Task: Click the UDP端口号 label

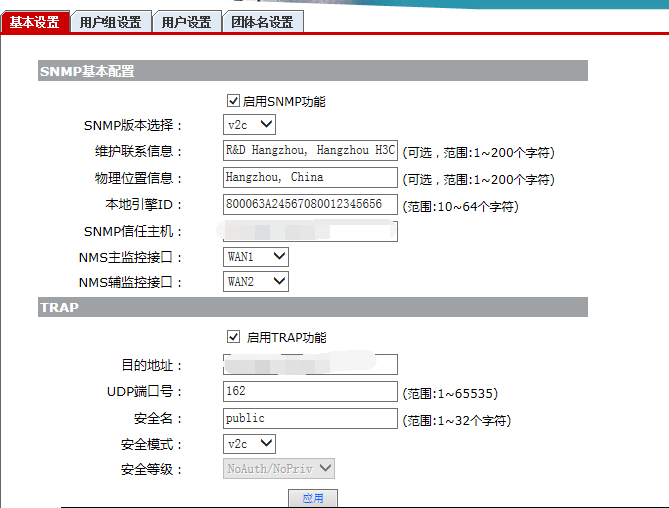Action: click(x=144, y=392)
